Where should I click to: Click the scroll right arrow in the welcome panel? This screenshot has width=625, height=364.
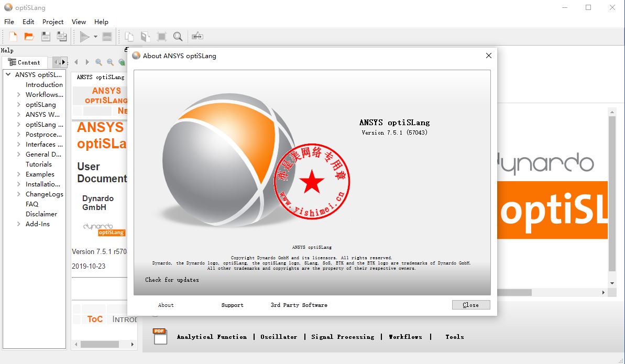pyautogui.click(x=604, y=293)
